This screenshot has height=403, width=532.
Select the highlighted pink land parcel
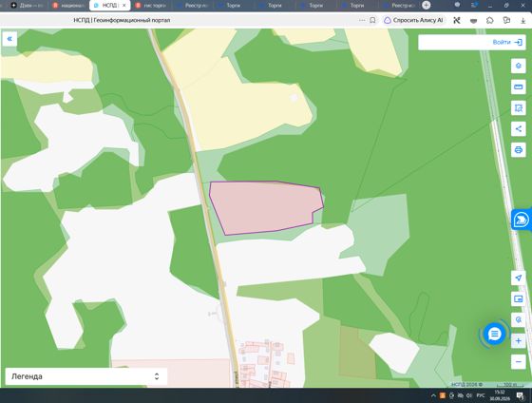click(265, 207)
